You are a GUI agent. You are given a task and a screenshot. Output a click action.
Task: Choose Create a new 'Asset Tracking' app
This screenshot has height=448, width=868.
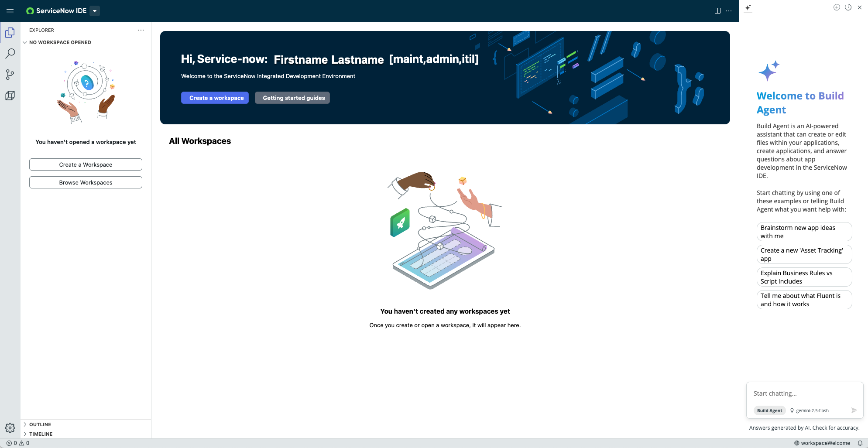(x=804, y=254)
